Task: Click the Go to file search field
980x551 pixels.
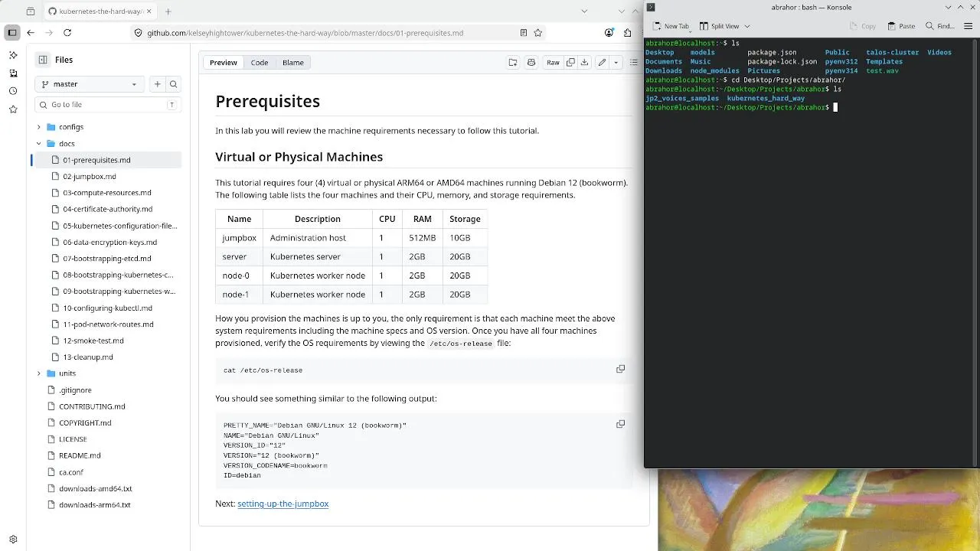Action: coord(106,105)
